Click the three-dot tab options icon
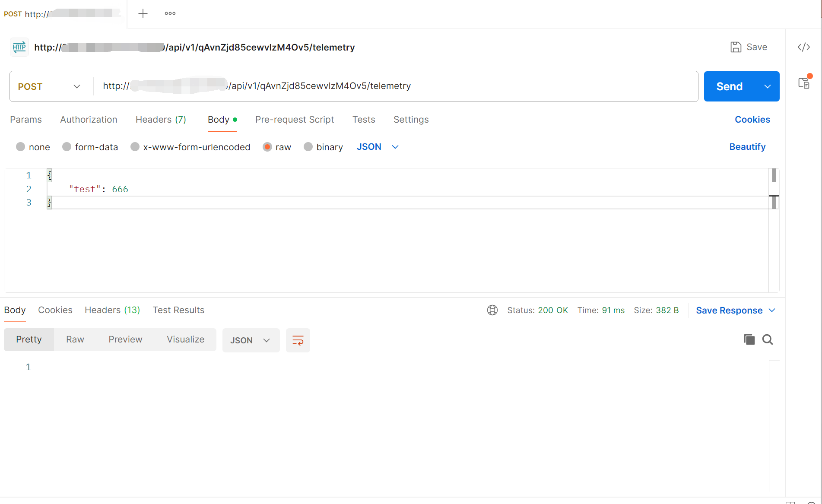Image resolution: width=822 pixels, height=504 pixels. (170, 14)
